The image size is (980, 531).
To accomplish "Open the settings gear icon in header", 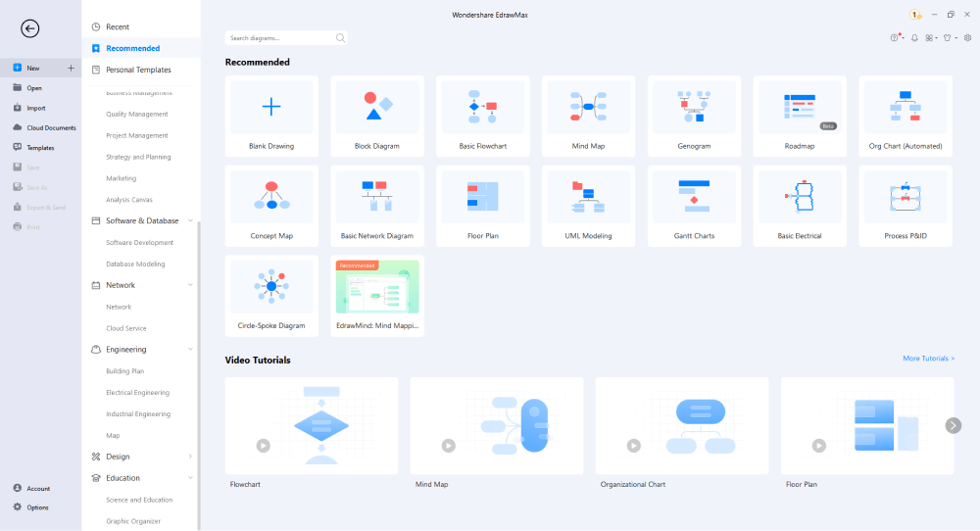I will [x=967, y=37].
